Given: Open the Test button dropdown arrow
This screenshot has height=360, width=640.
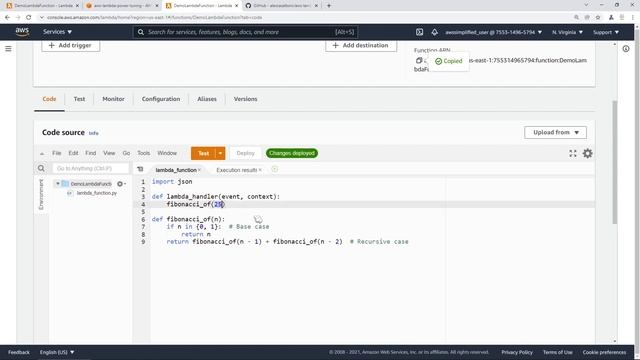Looking at the screenshot, I should 220,153.
